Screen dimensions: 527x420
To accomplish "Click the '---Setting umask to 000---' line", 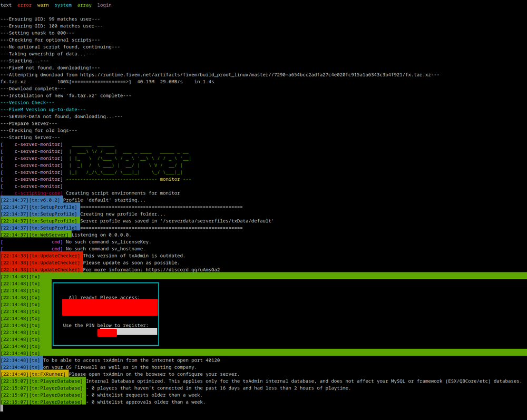I will click(x=37, y=33).
